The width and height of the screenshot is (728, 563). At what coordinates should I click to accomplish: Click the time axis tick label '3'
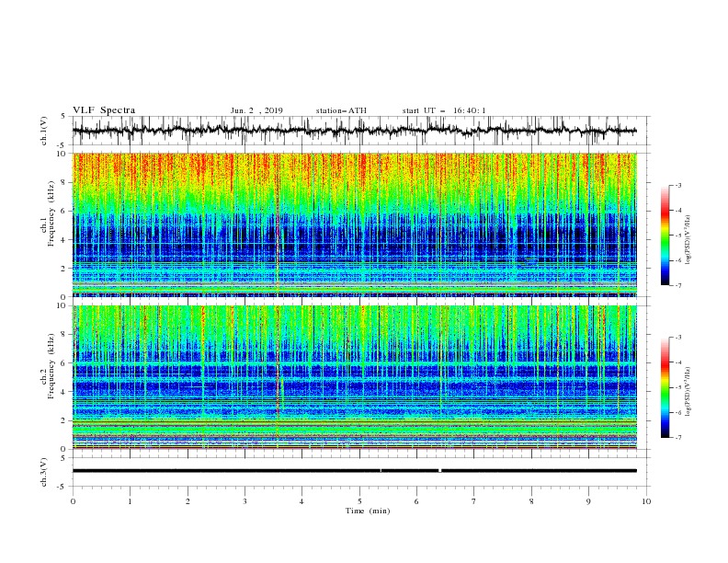(245, 501)
